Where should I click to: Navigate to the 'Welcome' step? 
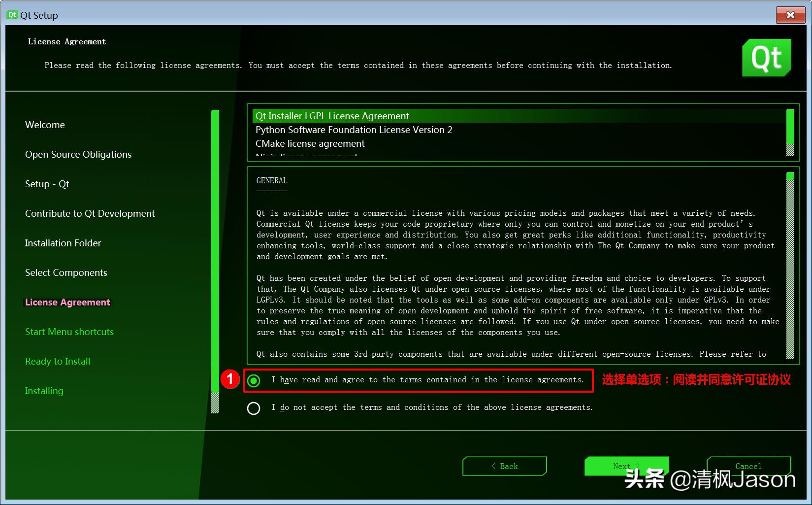[x=45, y=125]
